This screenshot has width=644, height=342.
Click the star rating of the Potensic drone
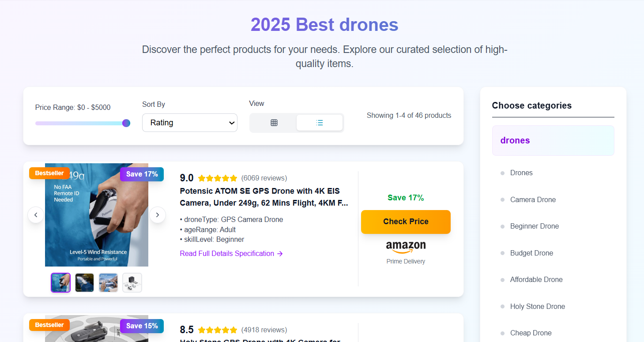(217, 178)
